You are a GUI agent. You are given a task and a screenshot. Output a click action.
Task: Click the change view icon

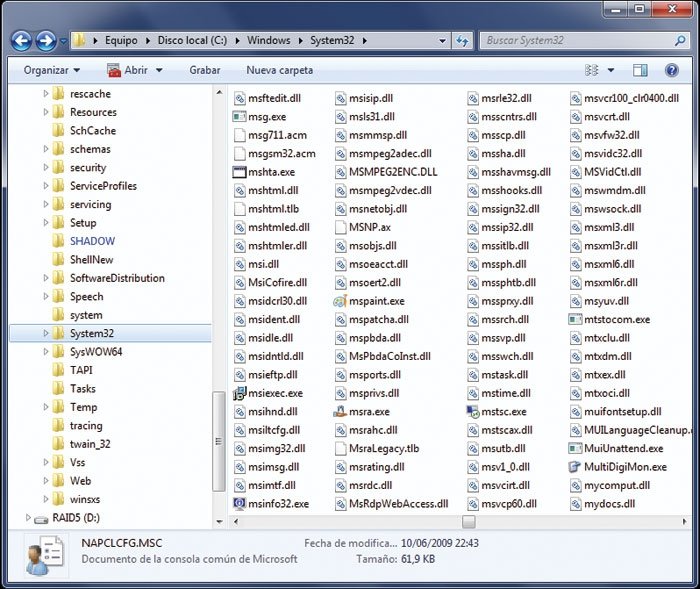point(591,70)
